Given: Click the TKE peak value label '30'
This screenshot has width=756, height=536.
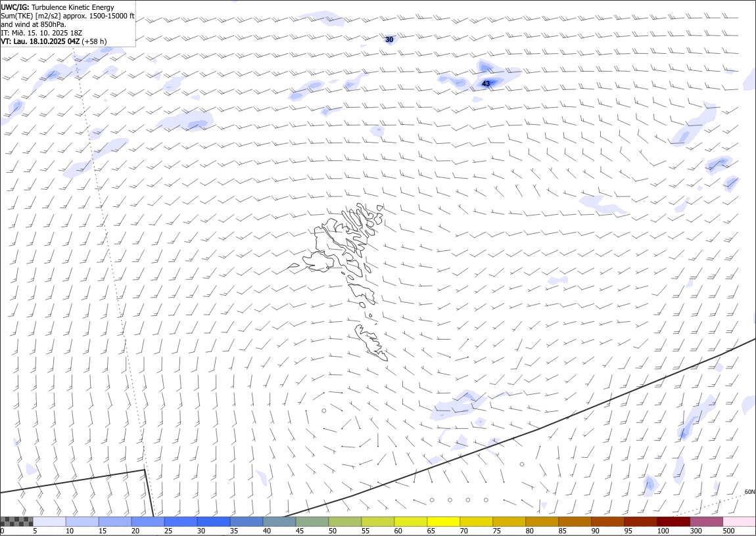Looking at the screenshot, I should [390, 39].
